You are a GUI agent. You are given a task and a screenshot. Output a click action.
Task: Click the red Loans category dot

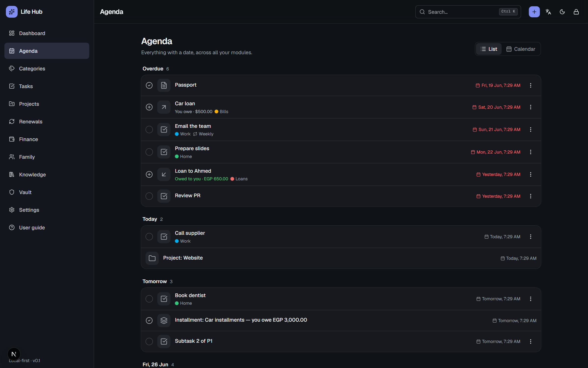[232, 179]
